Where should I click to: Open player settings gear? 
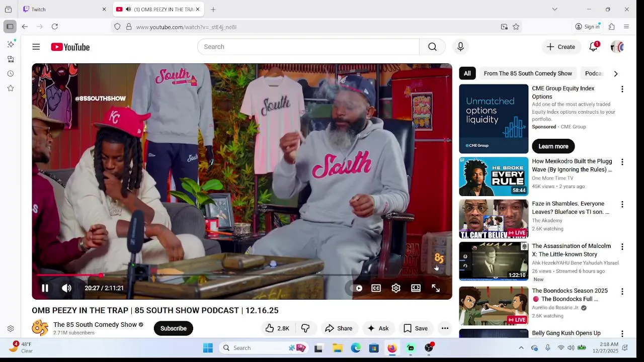pyautogui.click(x=396, y=288)
